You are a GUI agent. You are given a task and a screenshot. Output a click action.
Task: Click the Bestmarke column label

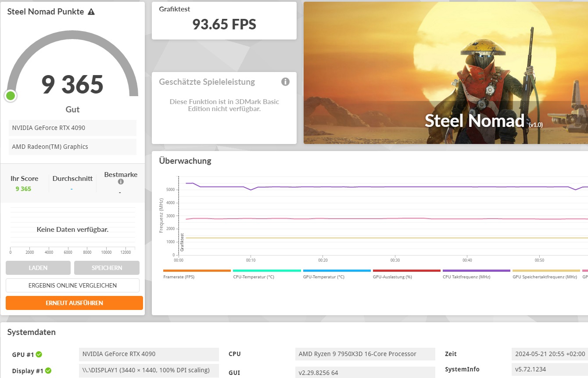pos(121,175)
